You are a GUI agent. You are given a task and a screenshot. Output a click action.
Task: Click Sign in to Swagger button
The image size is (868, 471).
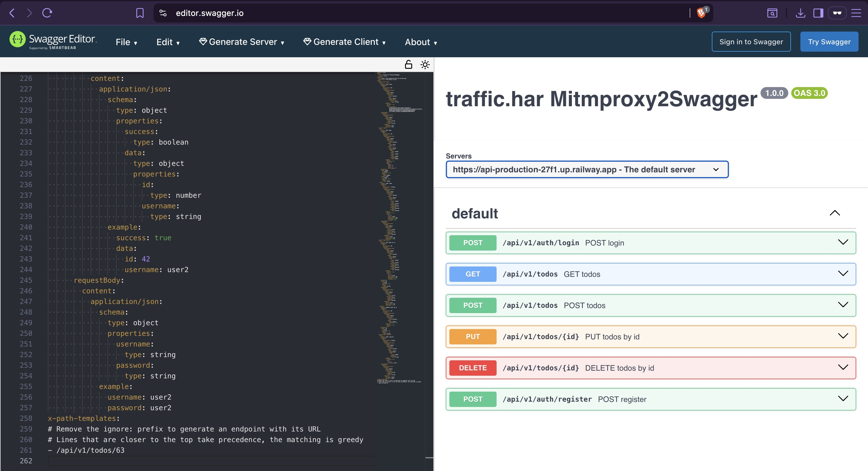click(x=751, y=42)
